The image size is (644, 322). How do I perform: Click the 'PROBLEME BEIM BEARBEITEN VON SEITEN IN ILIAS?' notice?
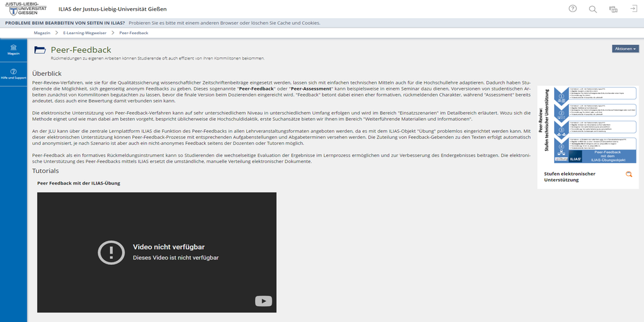click(65, 23)
